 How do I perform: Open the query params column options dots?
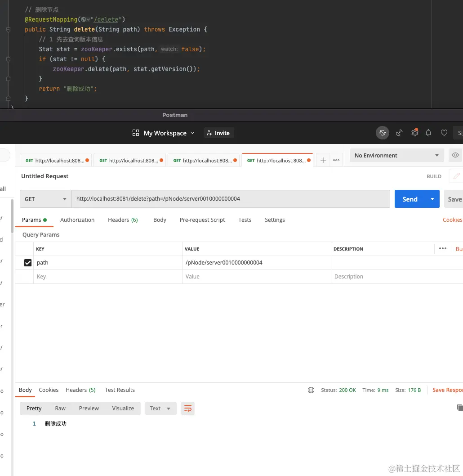pyautogui.click(x=442, y=248)
